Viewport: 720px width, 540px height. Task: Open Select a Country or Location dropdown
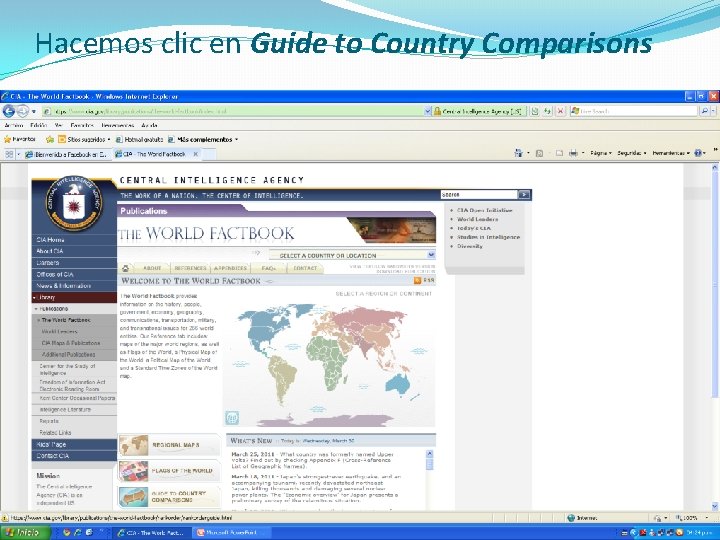pos(352,255)
